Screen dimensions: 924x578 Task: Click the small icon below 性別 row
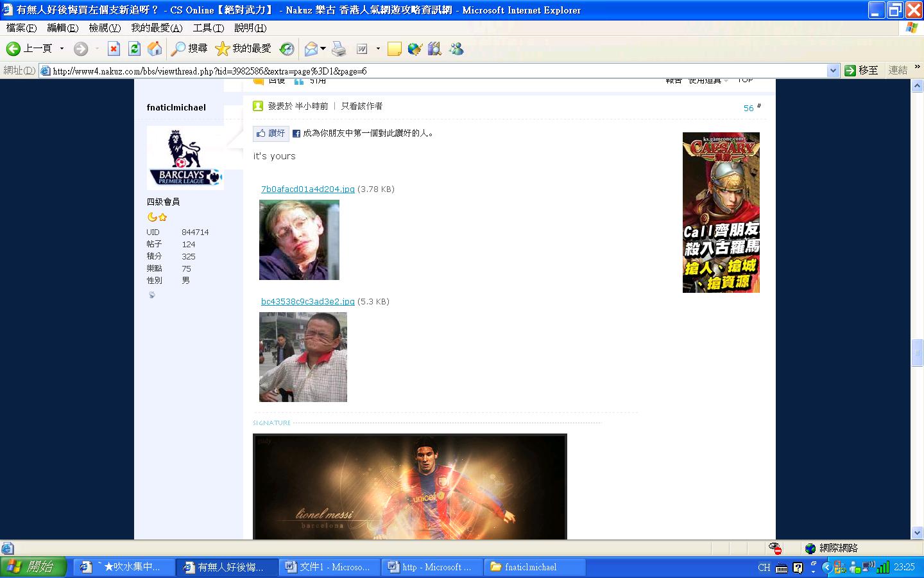(152, 295)
